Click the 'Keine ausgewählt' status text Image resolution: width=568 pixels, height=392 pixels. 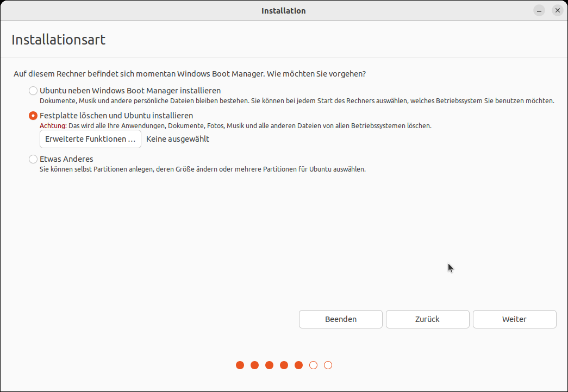(178, 139)
